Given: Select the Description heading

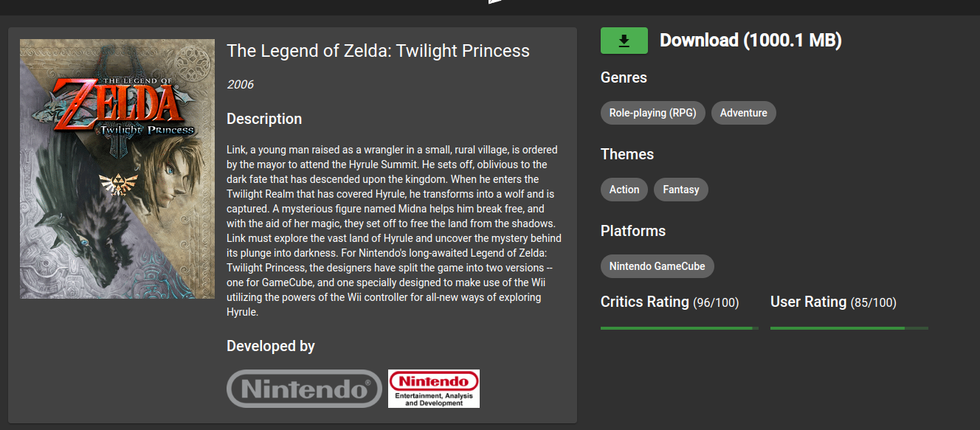Looking at the screenshot, I should 264,119.
